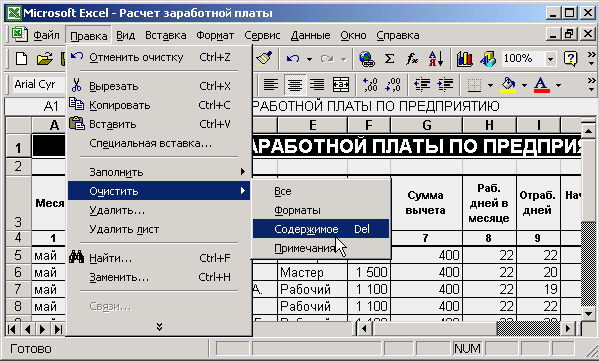Select column G header

426,125
